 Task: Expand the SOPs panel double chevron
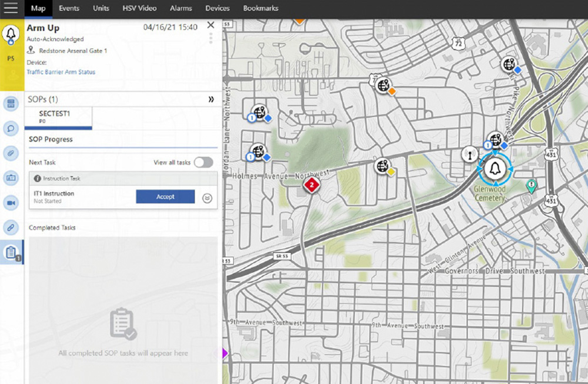click(x=211, y=99)
